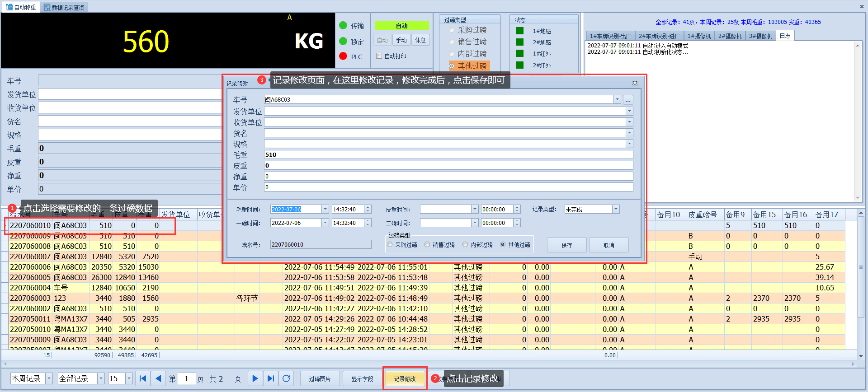Click the green 传输 status light
The height and width of the screenshot is (392, 868).
pyautogui.click(x=343, y=25)
